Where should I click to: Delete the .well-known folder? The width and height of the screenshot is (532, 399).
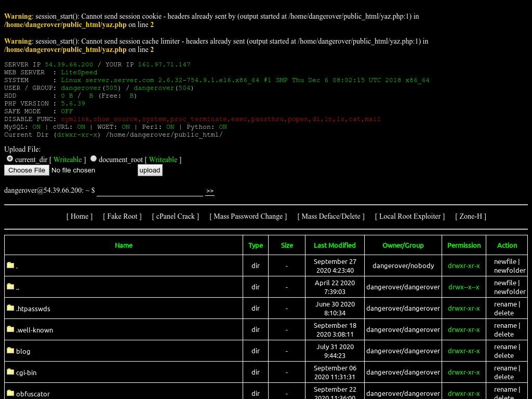504,334
